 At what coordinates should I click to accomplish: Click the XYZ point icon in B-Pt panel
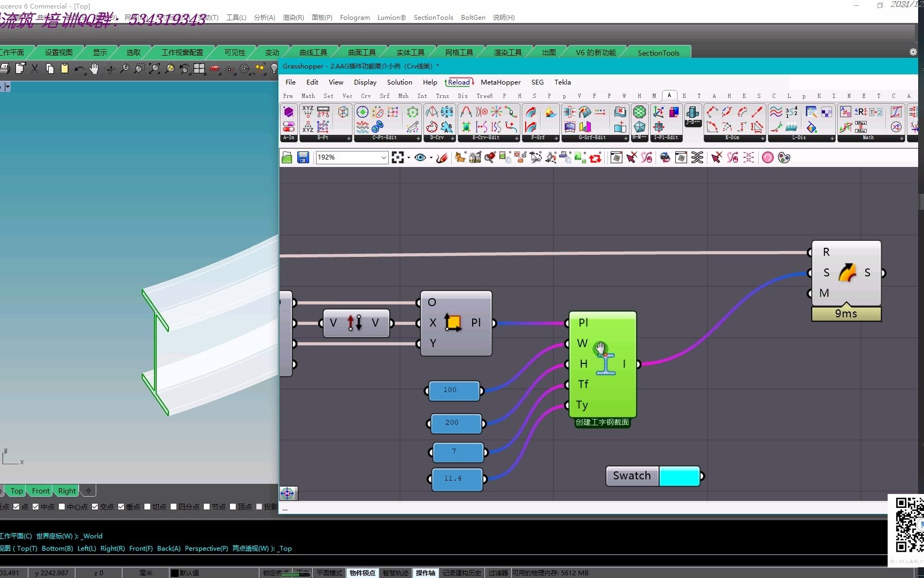(308, 111)
